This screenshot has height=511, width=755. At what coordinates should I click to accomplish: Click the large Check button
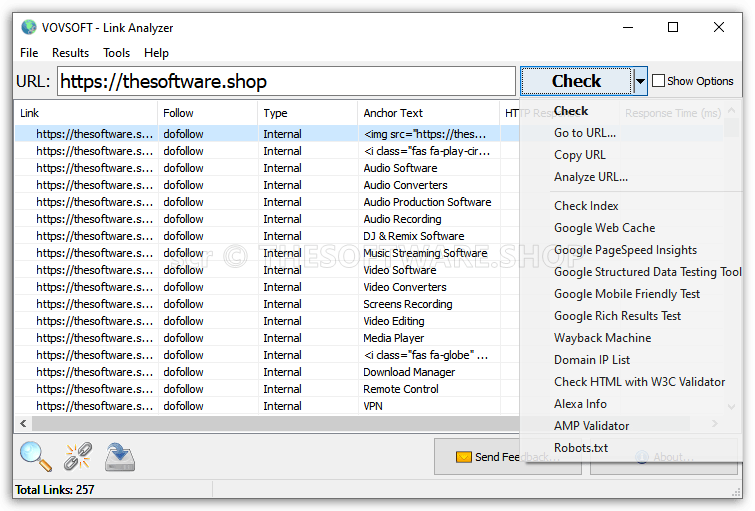pyautogui.click(x=576, y=81)
